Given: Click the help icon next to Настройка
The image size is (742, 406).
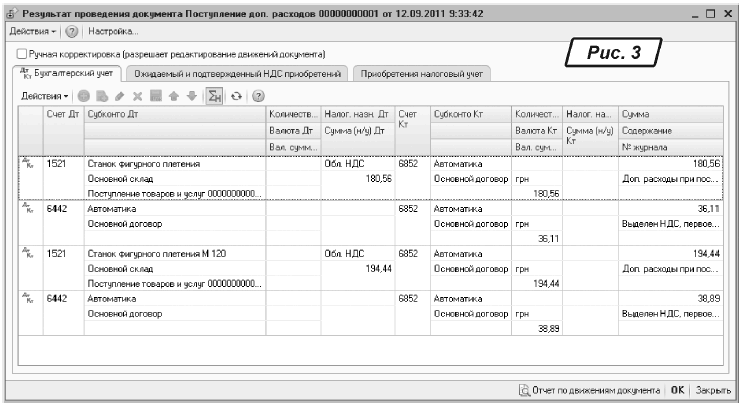Looking at the screenshot, I should tap(70, 34).
